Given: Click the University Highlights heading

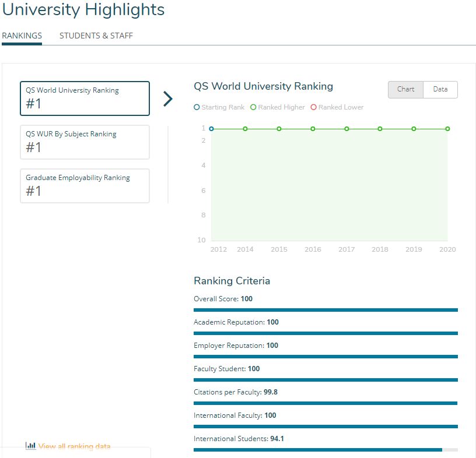Looking at the screenshot, I should click(x=83, y=10).
